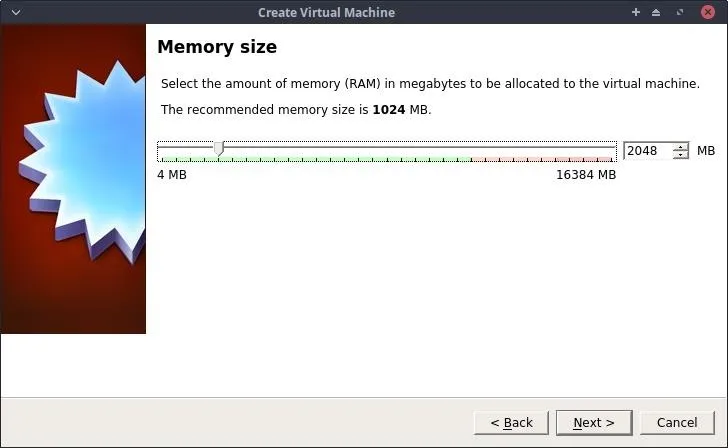Click the far left end of memory slider

coord(159,148)
